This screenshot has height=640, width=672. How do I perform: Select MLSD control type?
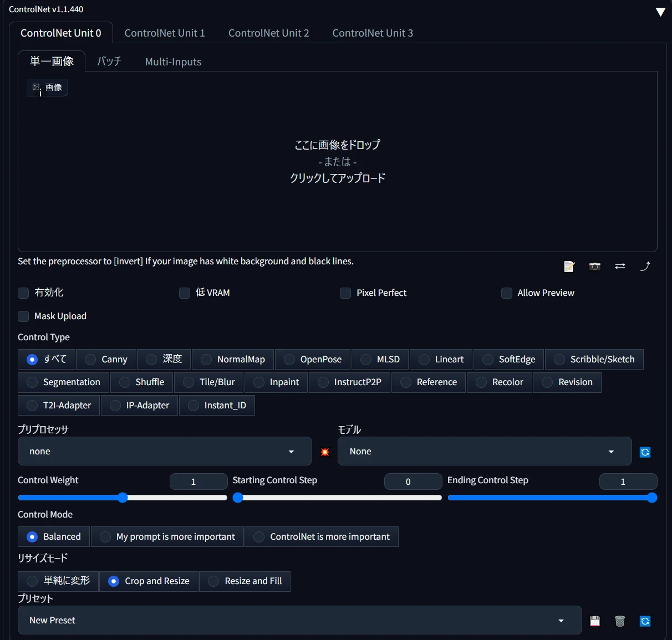[380, 359]
